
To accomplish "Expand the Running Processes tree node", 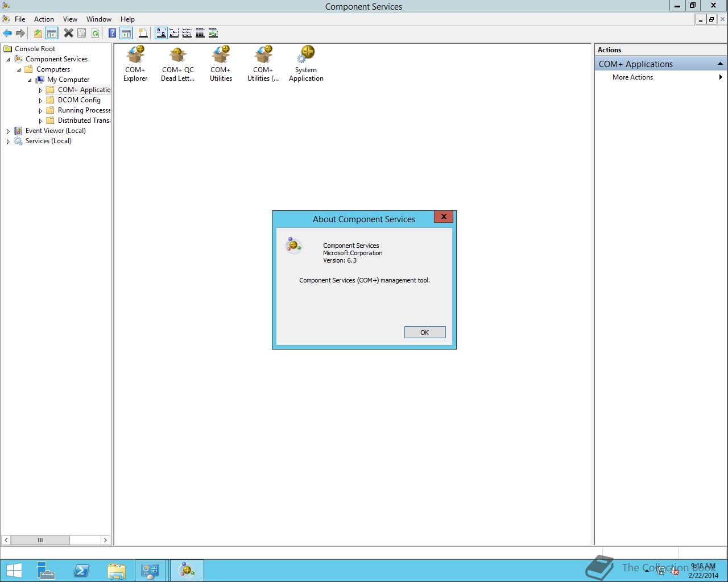I will 40,110.
